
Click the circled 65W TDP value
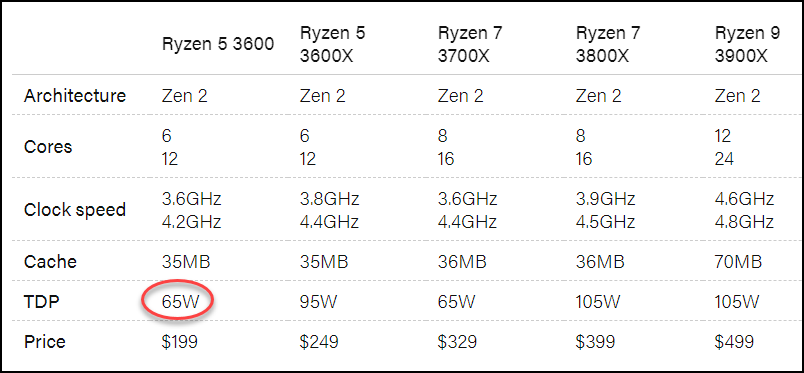click(x=177, y=302)
